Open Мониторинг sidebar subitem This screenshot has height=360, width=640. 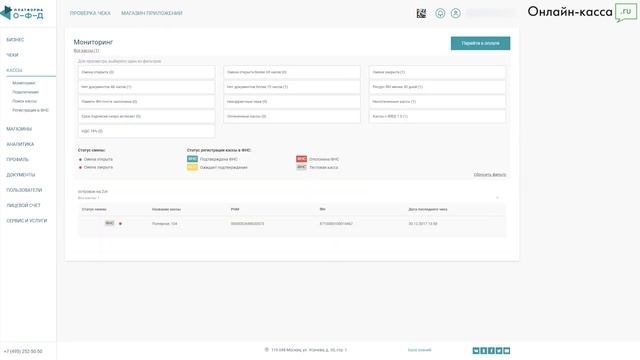[x=24, y=83]
